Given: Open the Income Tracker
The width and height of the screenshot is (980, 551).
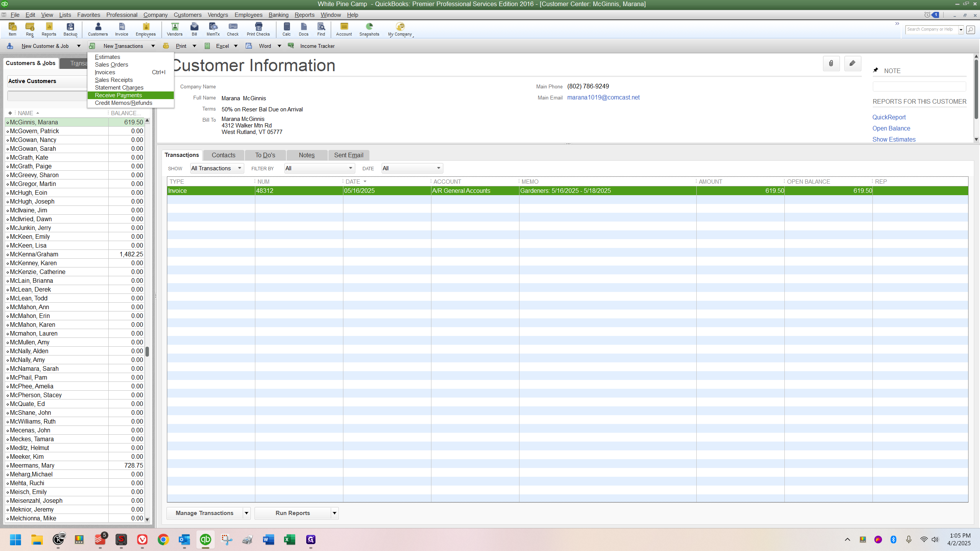Looking at the screenshot, I should (x=317, y=46).
